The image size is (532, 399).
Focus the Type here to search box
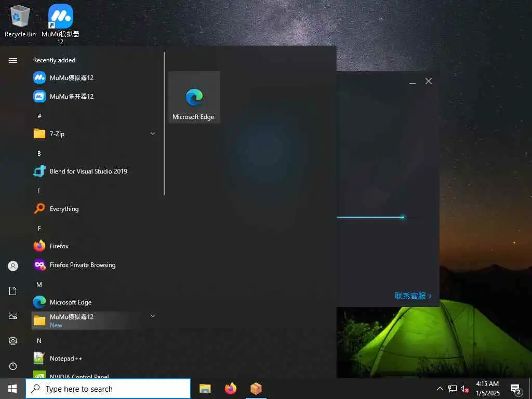(108, 389)
